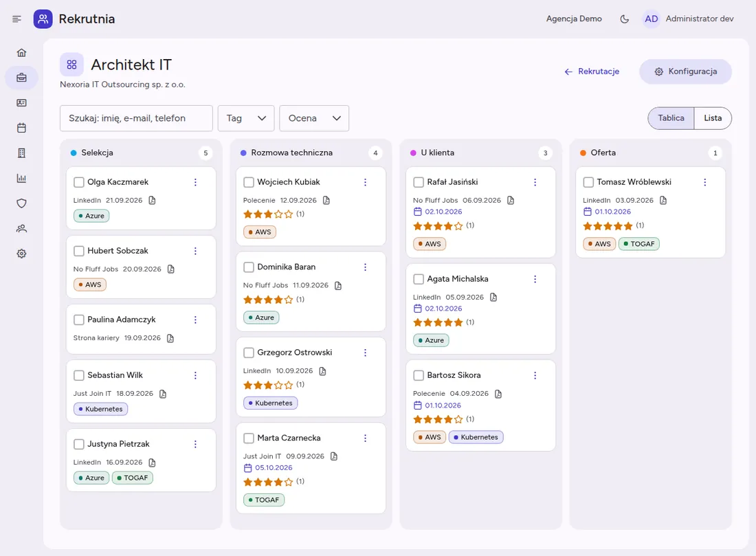The image size is (756, 556).
Task: Toggle dark mode moon icon
Action: tap(624, 19)
